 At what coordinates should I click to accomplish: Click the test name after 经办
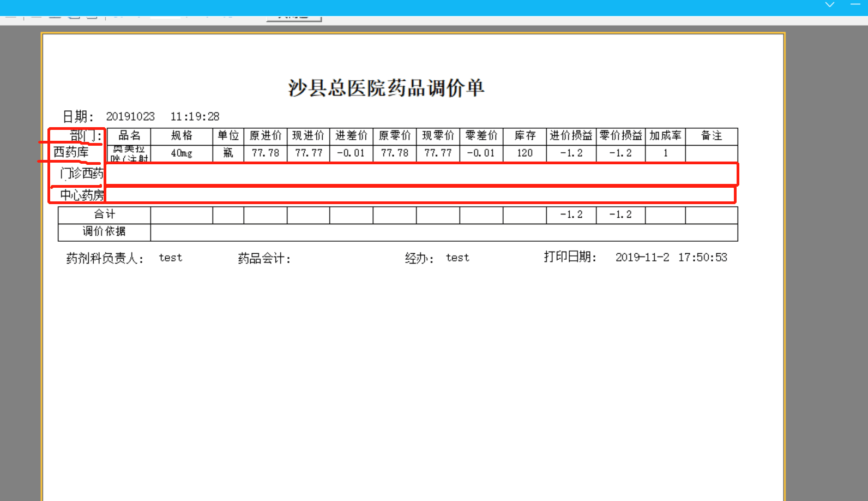457,258
